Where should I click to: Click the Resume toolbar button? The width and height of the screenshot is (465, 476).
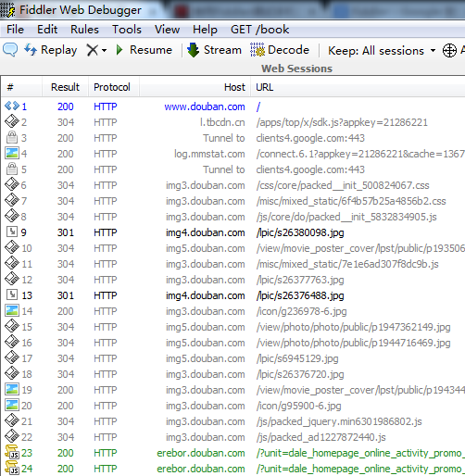coord(144,50)
